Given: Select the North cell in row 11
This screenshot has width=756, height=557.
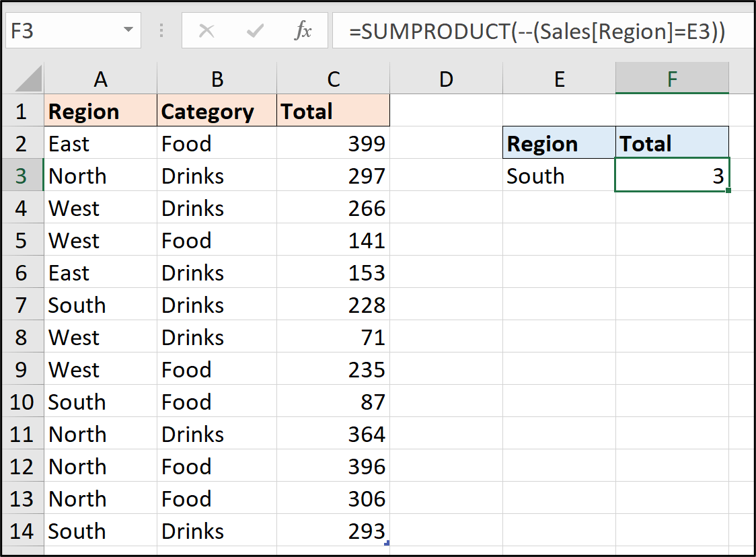Looking at the screenshot, I should (100, 434).
